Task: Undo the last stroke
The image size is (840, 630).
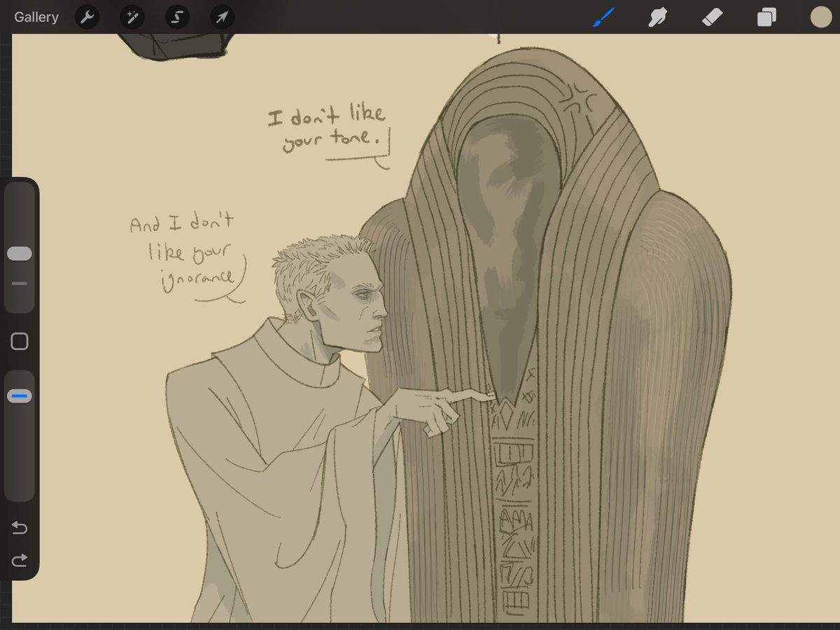Action: tap(20, 528)
